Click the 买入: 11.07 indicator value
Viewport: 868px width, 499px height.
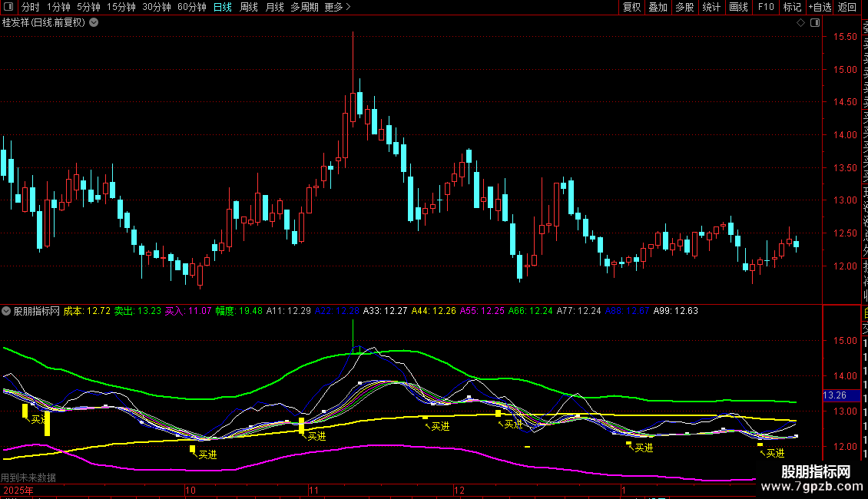click(x=188, y=311)
